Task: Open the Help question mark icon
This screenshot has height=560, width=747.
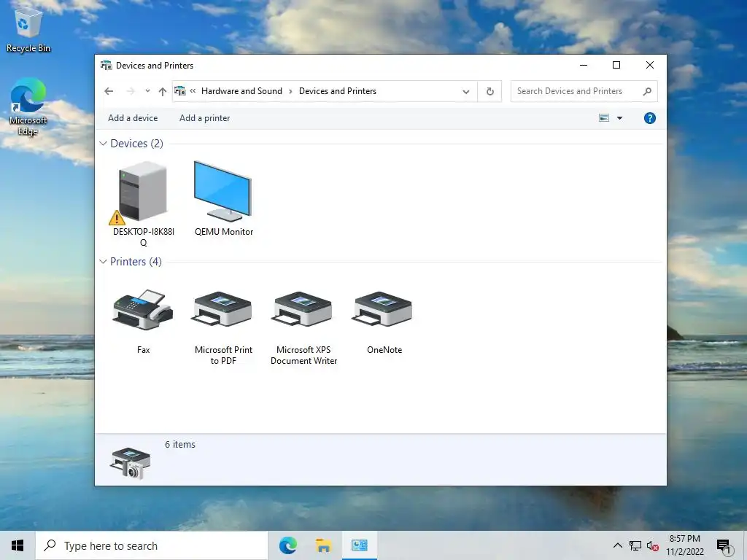Action: (649, 118)
